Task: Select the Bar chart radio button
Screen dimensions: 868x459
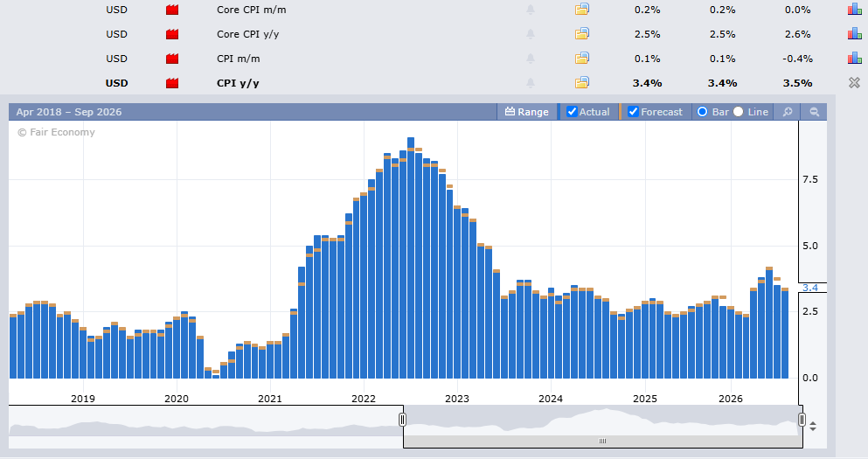Action: click(702, 112)
